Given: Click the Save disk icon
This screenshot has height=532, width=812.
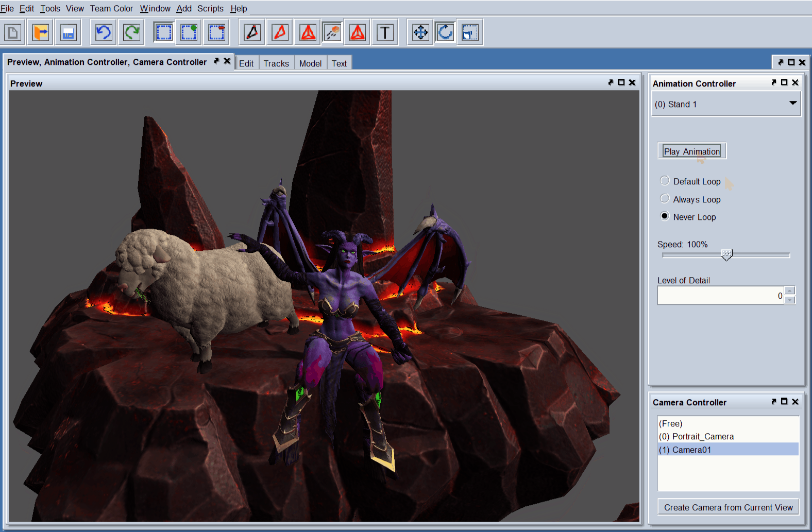Looking at the screenshot, I should point(68,33).
